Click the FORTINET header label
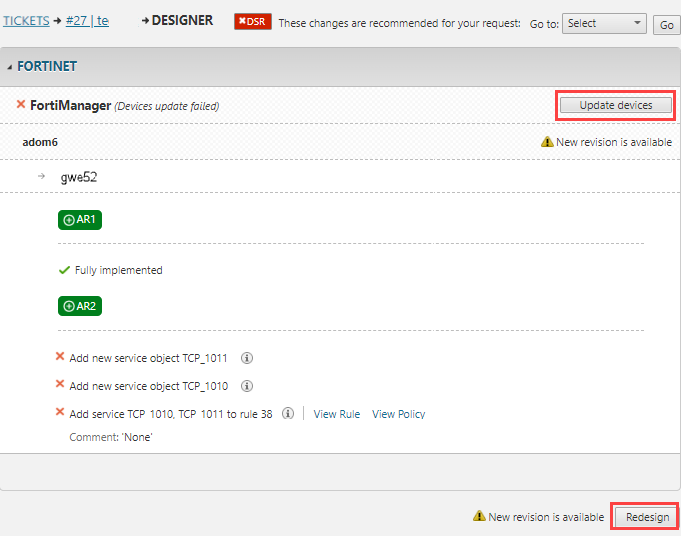 [47, 66]
